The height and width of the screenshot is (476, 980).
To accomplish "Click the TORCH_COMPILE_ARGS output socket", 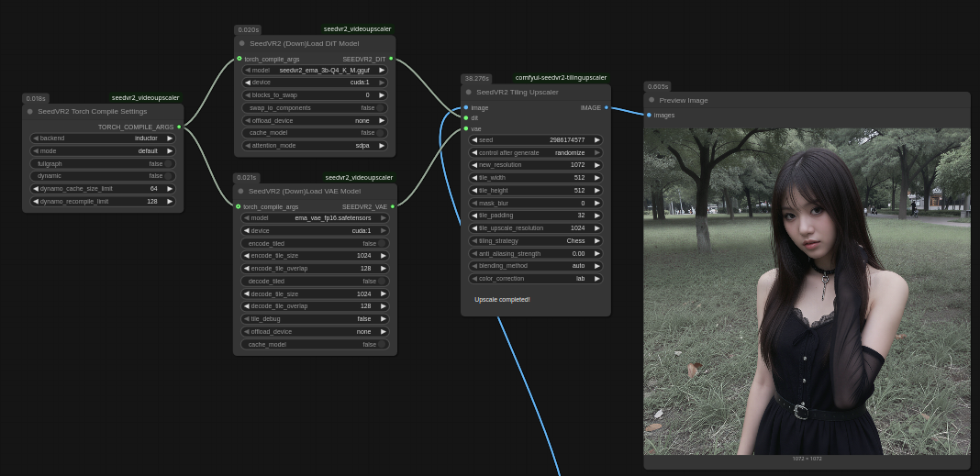I will (179, 127).
